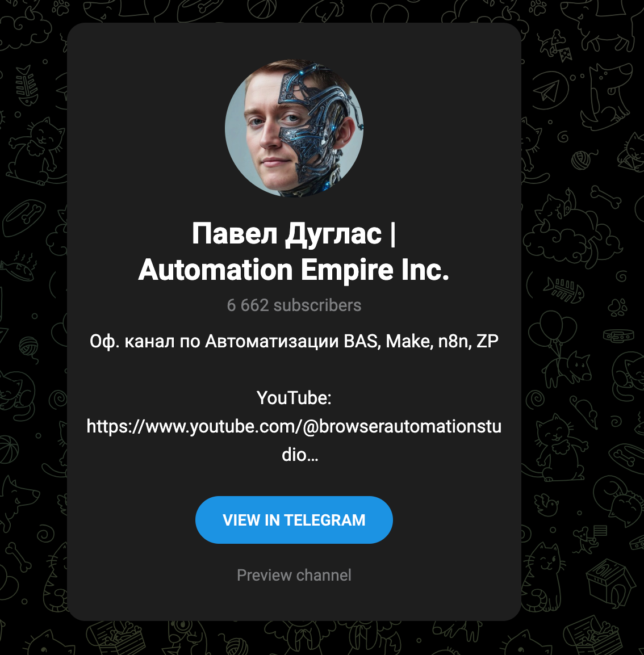Click the VIEW IN TELEGRAM button

294,520
